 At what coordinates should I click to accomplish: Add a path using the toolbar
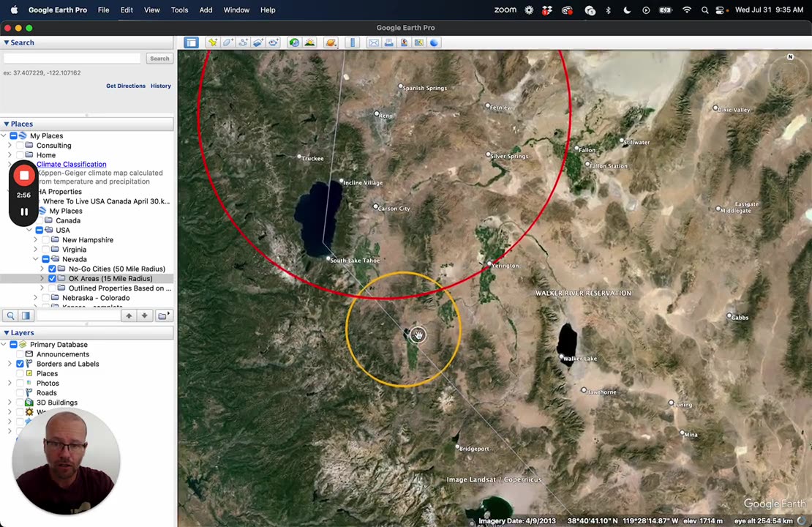(243, 42)
